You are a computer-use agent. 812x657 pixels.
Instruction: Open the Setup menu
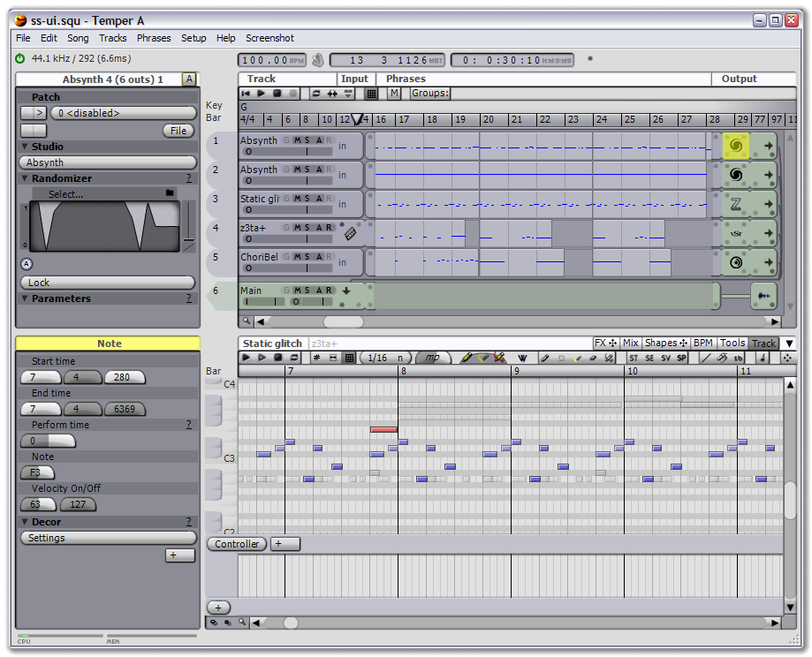[194, 38]
